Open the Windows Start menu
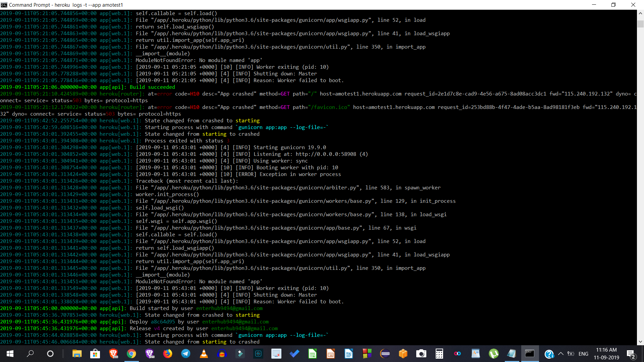The width and height of the screenshot is (644, 362). [10, 354]
